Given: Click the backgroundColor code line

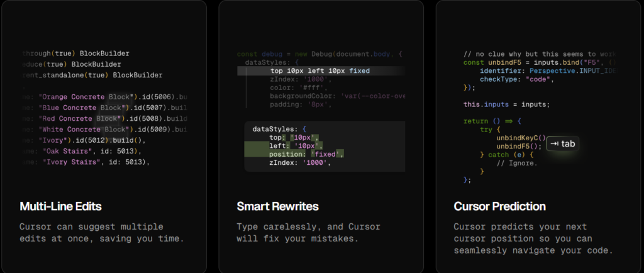Looking at the screenshot, I should [337, 96].
